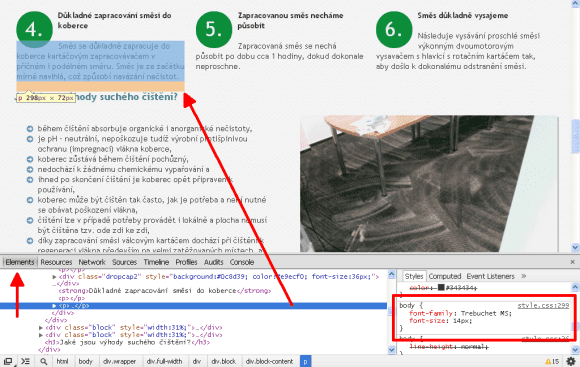
Task: Expand second collapsed block div
Action: (x=41, y=335)
